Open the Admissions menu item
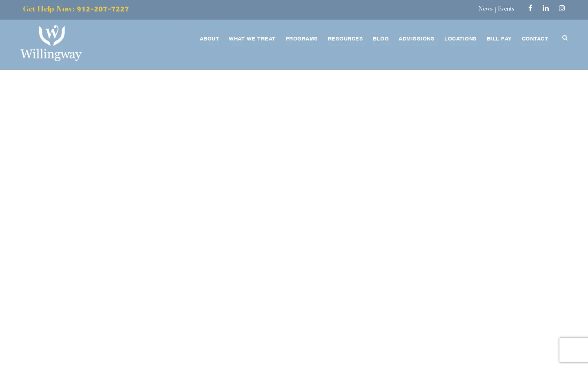The image size is (588, 368). click(416, 39)
